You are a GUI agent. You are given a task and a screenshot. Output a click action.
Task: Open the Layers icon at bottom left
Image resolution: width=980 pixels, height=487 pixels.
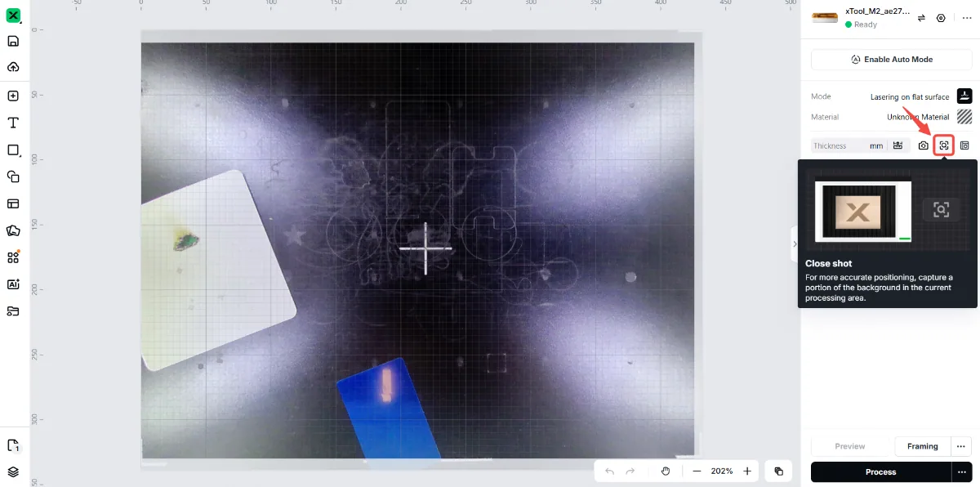tap(13, 471)
